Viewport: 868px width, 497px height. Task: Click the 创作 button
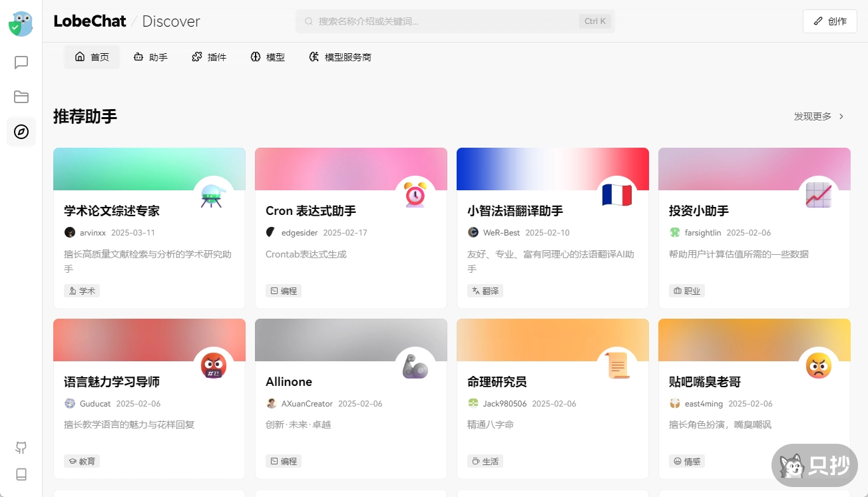coord(829,21)
